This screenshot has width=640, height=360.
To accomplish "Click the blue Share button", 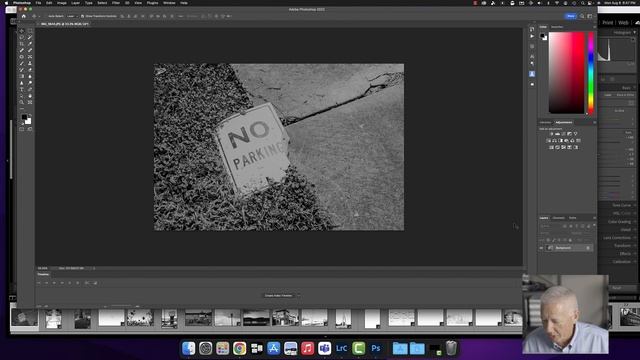I will point(571,16).
